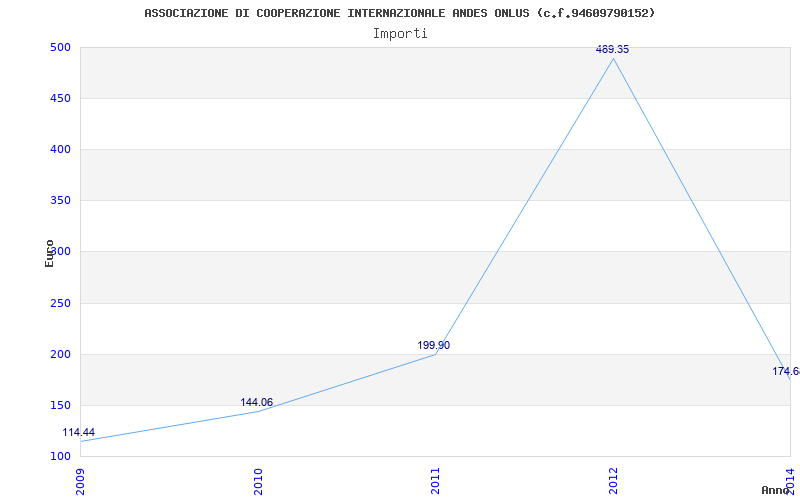Select the 350 y-axis tick label
800x500 pixels.
tap(60, 200)
